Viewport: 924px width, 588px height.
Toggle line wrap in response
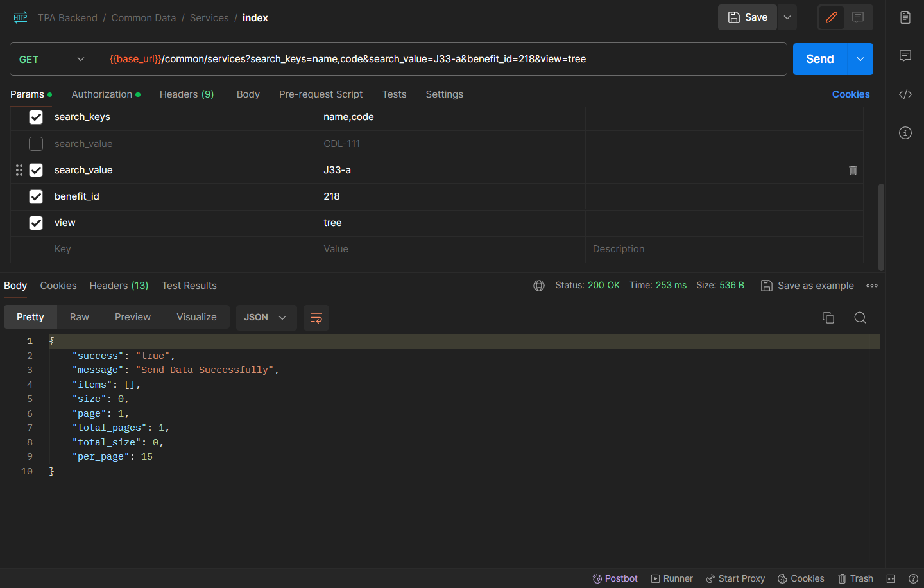click(x=316, y=318)
